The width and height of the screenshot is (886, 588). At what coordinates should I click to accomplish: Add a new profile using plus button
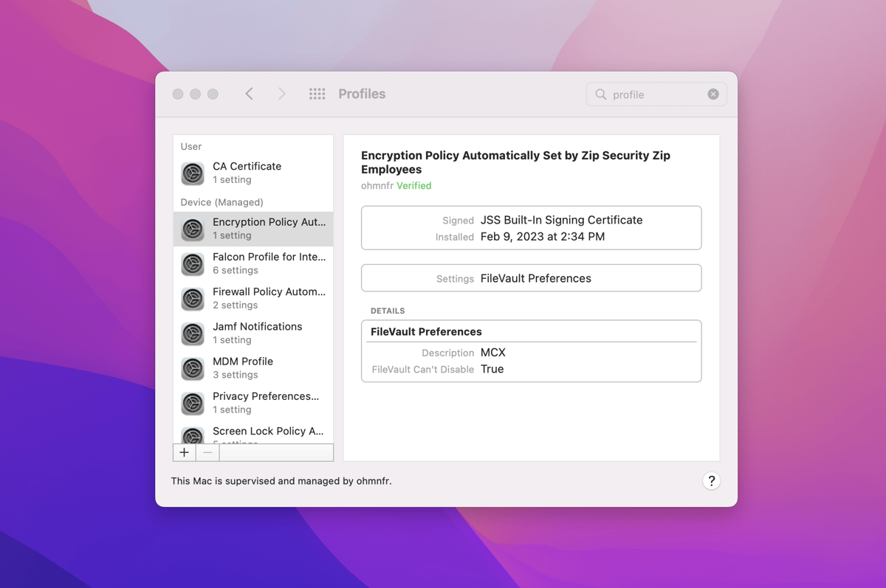pos(184,452)
